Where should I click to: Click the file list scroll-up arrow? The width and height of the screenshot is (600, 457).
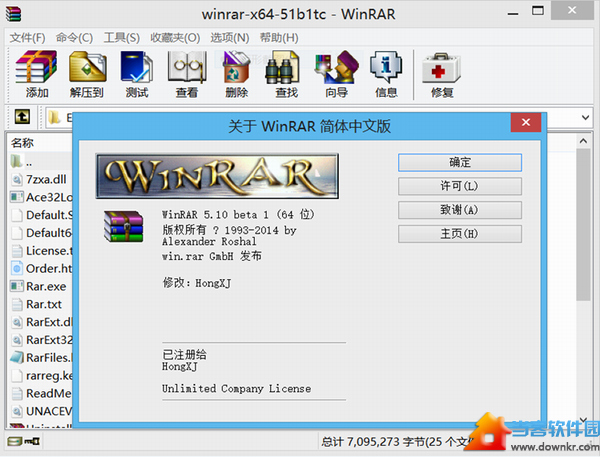point(583,141)
